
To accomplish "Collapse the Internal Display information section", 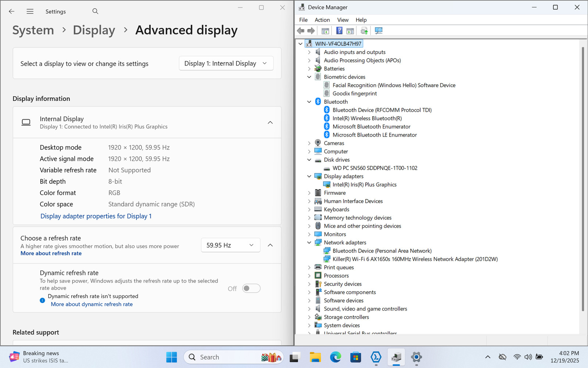I will point(270,123).
